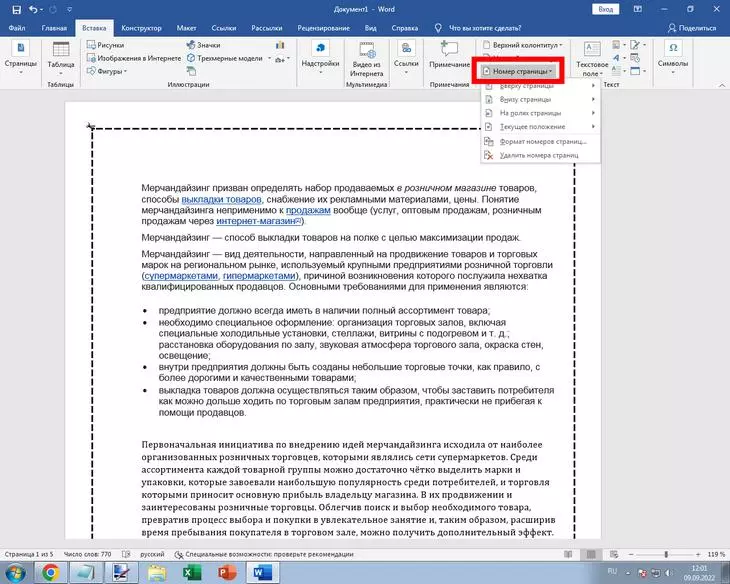
Task: Click Изображения в Интернете
Action: tap(134, 58)
